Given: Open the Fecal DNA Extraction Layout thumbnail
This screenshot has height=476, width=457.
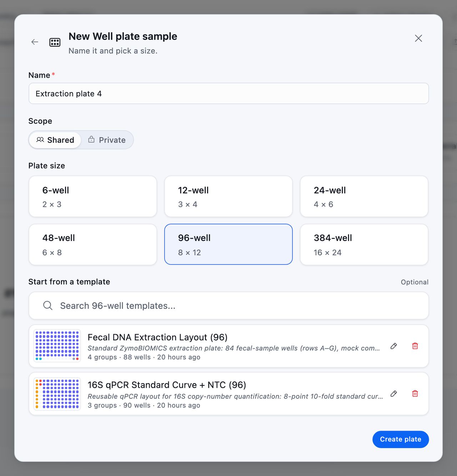Looking at the screenshot, I should 57,346.
